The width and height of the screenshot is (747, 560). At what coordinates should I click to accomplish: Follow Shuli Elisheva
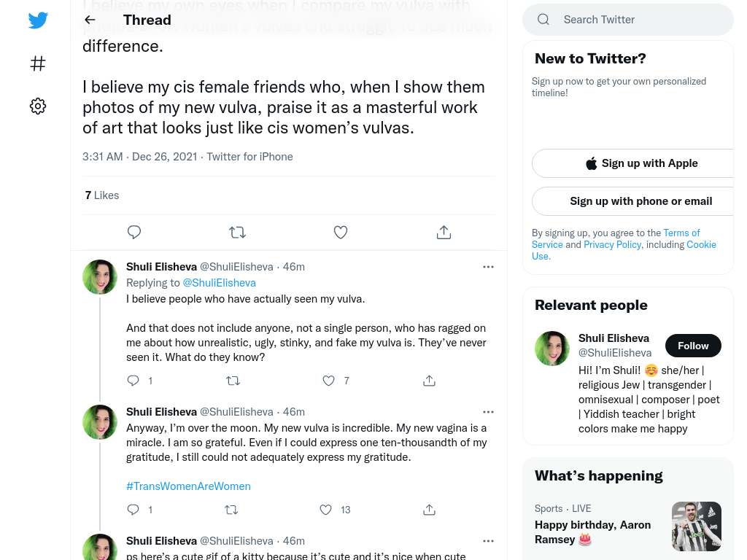pos(693,346)
